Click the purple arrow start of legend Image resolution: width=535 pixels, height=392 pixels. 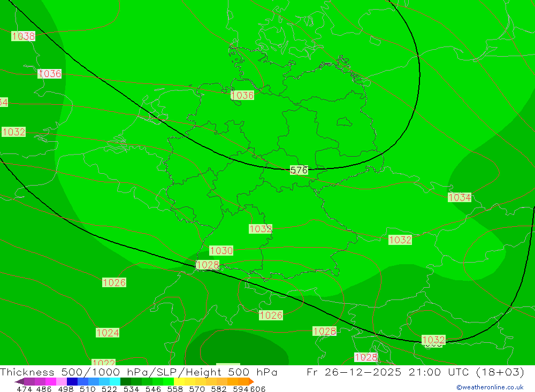19,381
